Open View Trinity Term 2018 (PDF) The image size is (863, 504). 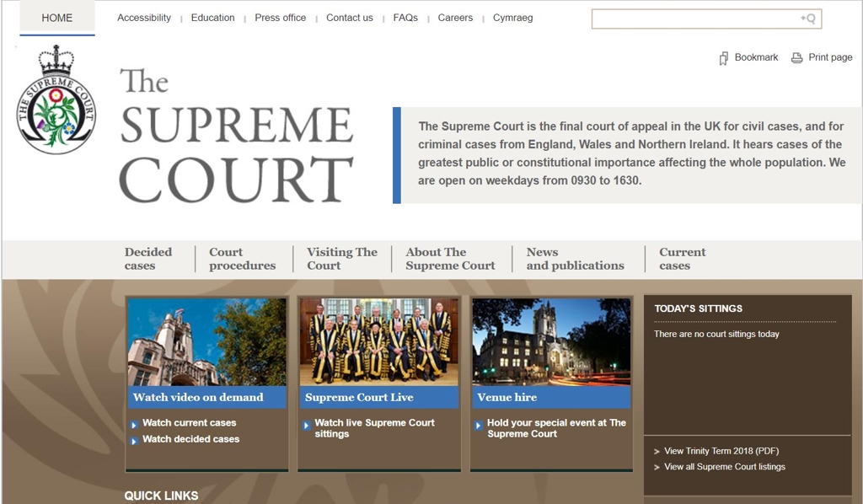(x=721, y=451)
